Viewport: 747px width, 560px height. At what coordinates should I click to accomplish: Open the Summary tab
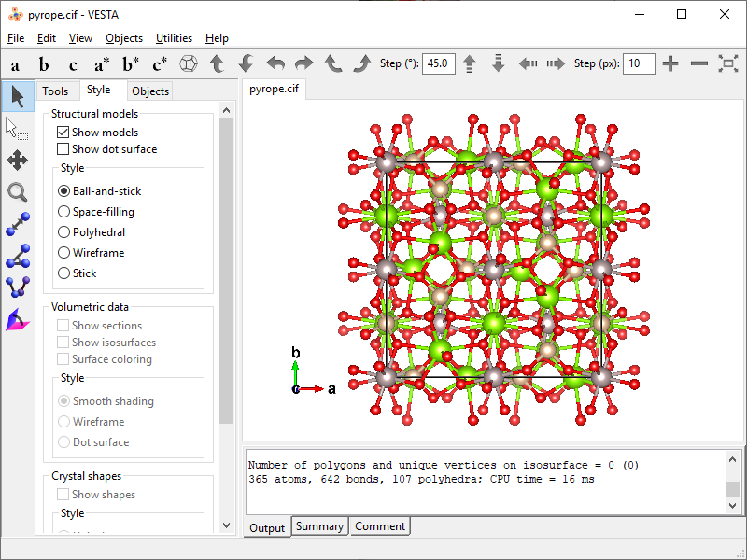(x=319, y=526)
